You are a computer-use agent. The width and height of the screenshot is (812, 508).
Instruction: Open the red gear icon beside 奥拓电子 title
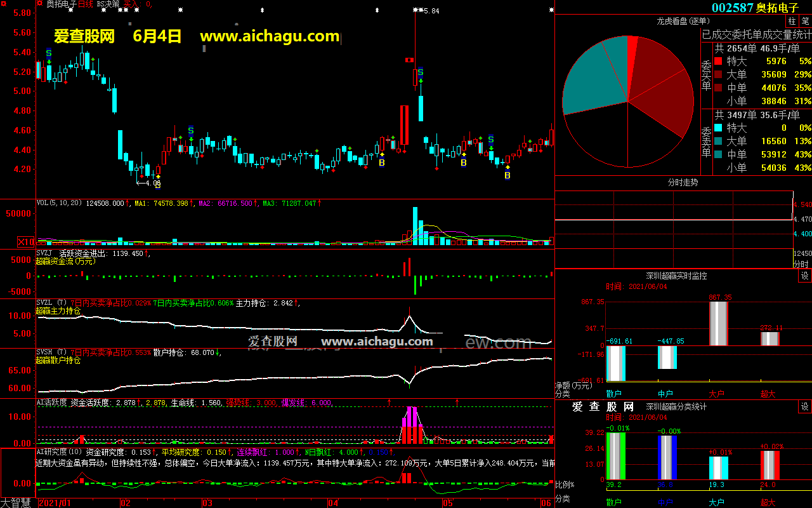(41, 4)
